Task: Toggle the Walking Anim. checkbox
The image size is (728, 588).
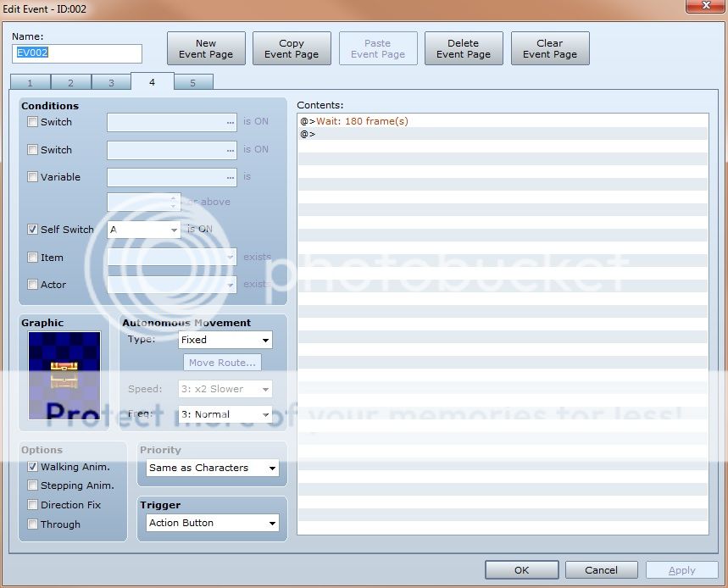Action: (x=33, y=467)
